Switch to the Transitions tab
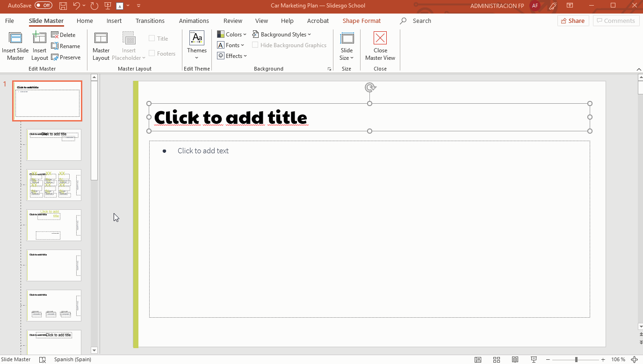Image resolution: width=643 pixels, height=364 pixels. coord(150,21)
